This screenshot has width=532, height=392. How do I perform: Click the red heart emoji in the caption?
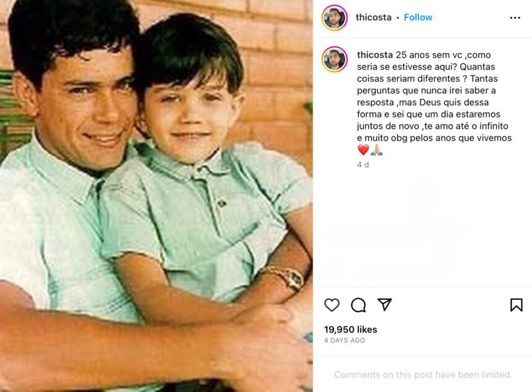pos(363,150)
